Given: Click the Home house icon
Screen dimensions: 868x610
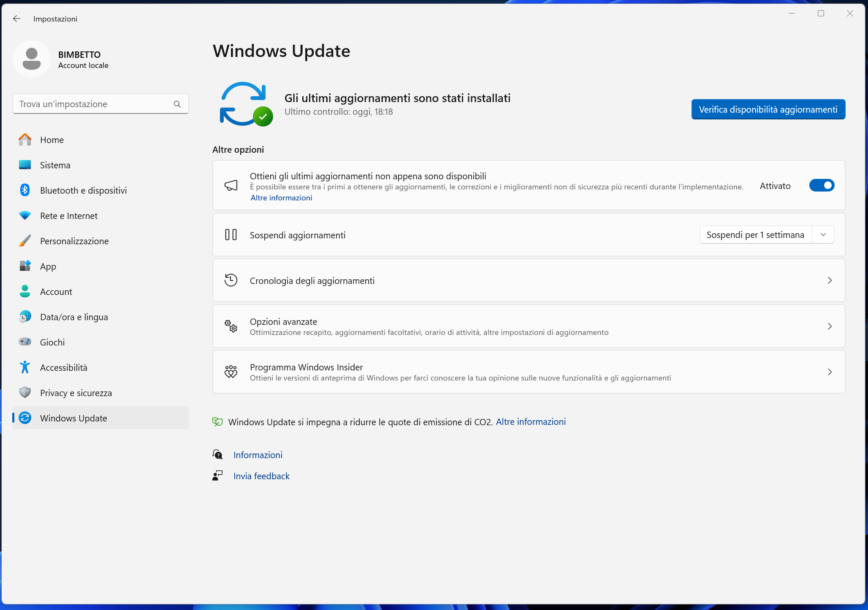Looking at the screenshot, I should pyautogui.click(x=25, y=140).
